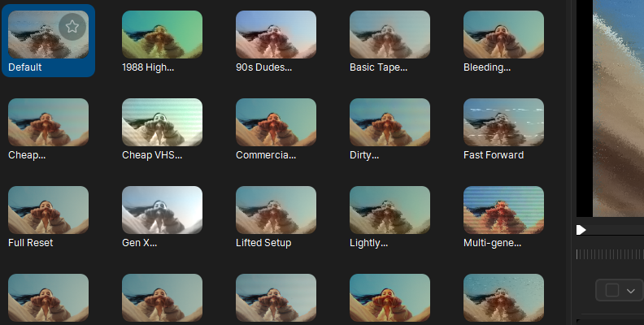The image size is (644, 325).
Task: Pick the Fast Forward preset thumbnail
Action: coord(503,123)
